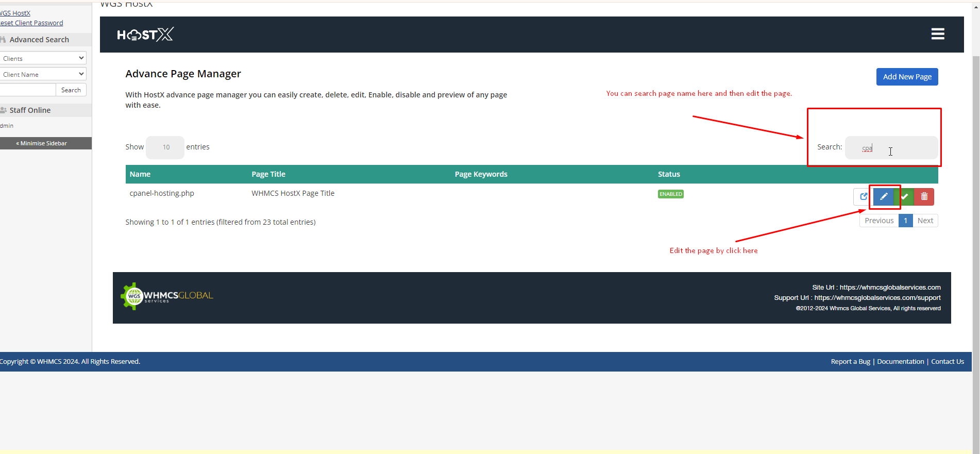
Task: Click the HostX logo in header
Action: [145, 35]
